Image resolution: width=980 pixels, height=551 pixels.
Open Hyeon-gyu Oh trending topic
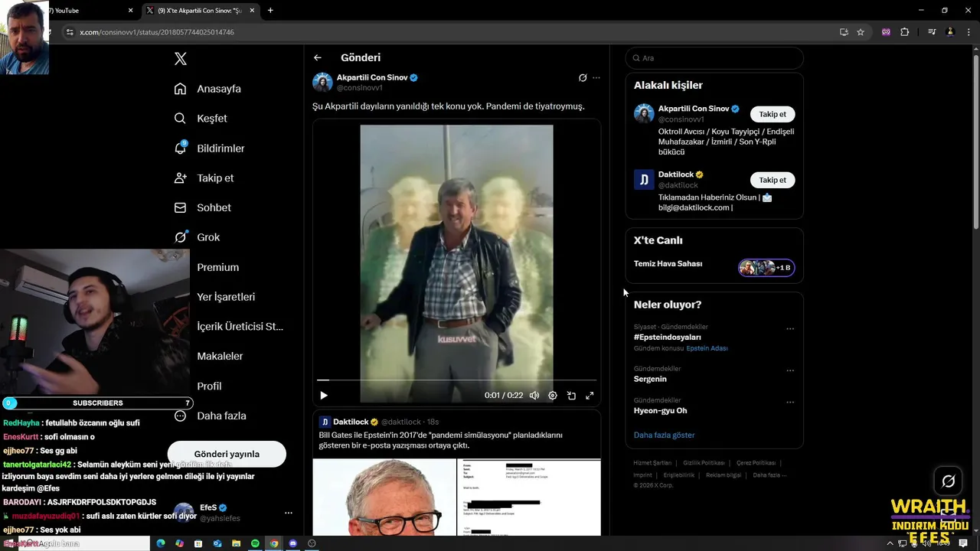coord(660,411)
